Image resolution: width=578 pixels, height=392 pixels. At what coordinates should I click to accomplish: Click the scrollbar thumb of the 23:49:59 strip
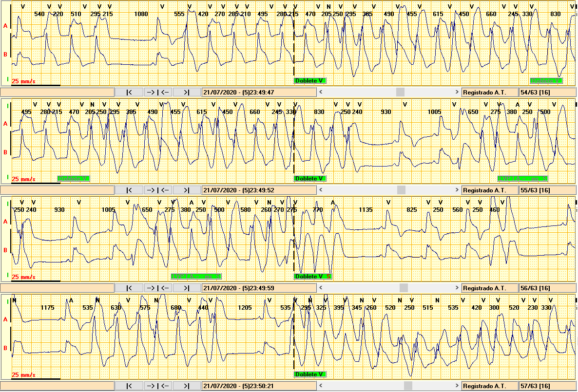point(404,288)
